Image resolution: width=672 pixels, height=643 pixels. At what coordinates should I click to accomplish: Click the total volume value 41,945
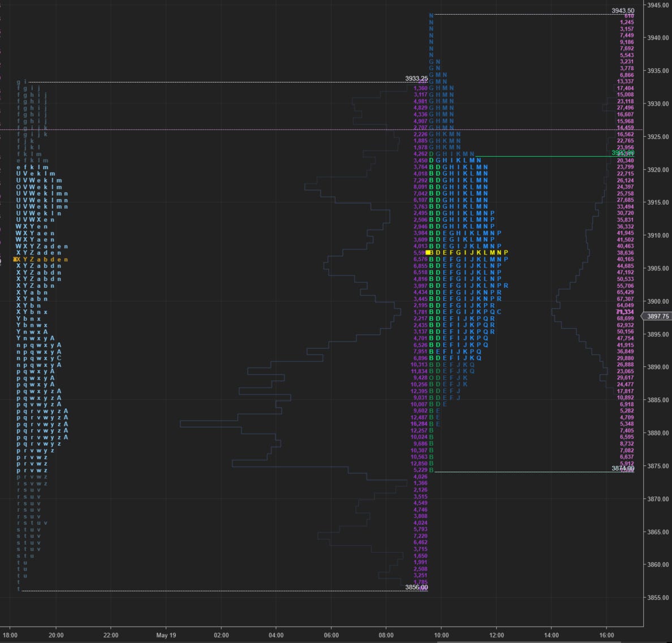[625, 233]
